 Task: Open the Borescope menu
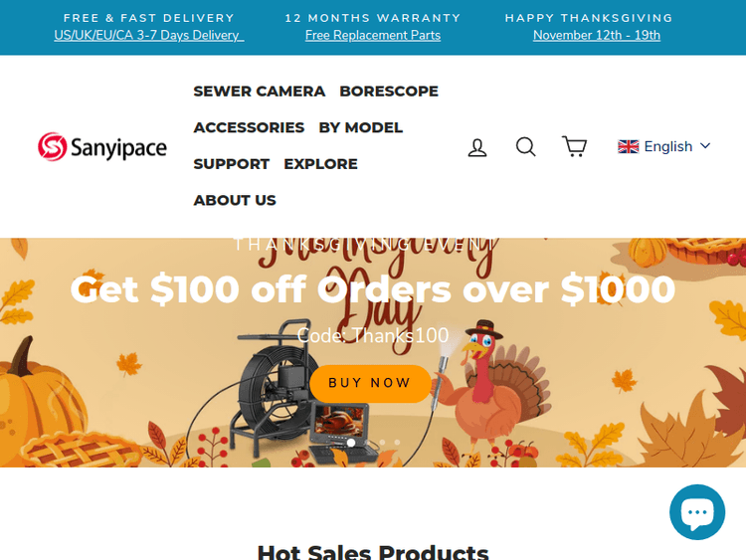[x=389, y=92]
